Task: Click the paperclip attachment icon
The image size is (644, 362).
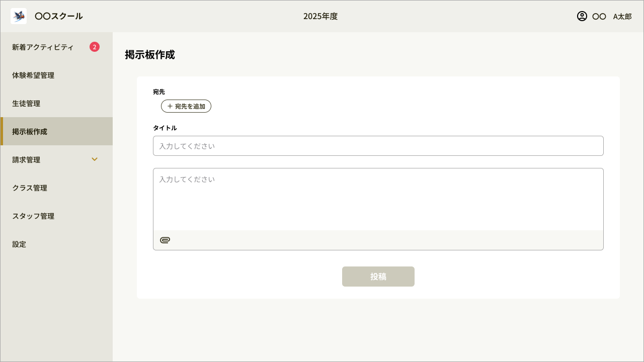Action: [x=166, y=240]
